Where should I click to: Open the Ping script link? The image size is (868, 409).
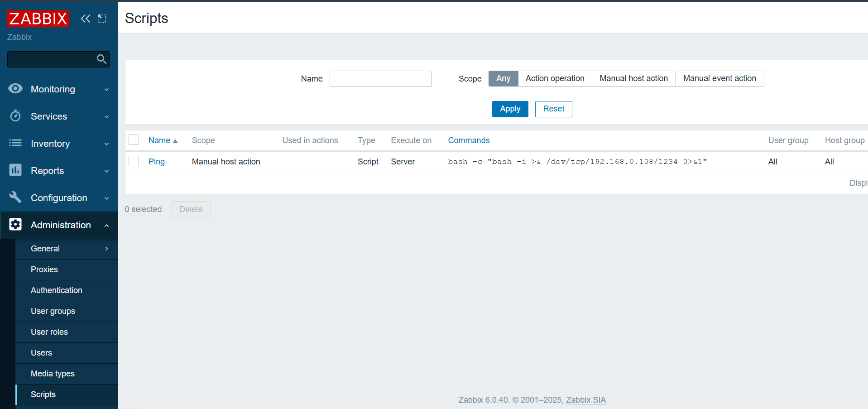(157, 162)
